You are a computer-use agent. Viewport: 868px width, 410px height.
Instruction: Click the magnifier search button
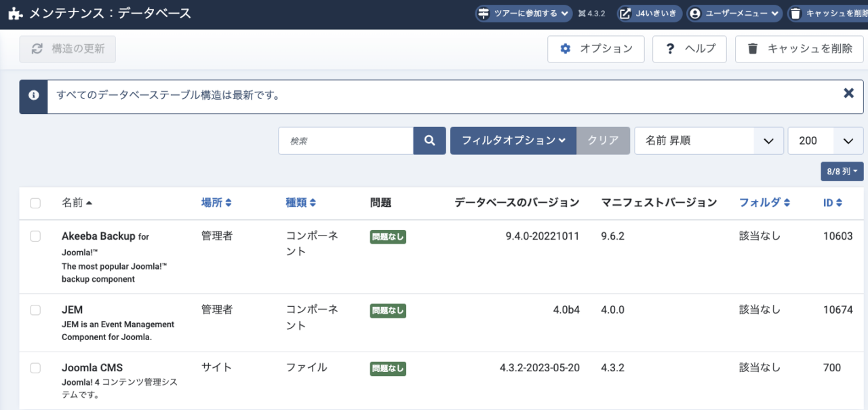click(x=430, y=141)
